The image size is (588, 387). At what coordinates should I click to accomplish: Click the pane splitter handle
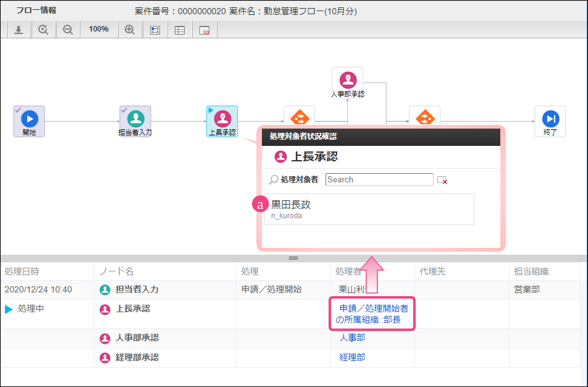coord(293,258)
